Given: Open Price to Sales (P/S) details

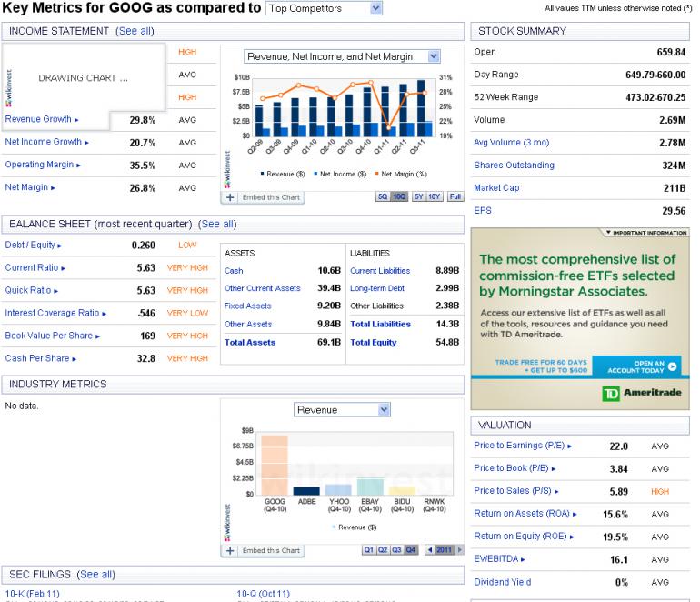Looking at the screenshot, I should click(516, 490).
